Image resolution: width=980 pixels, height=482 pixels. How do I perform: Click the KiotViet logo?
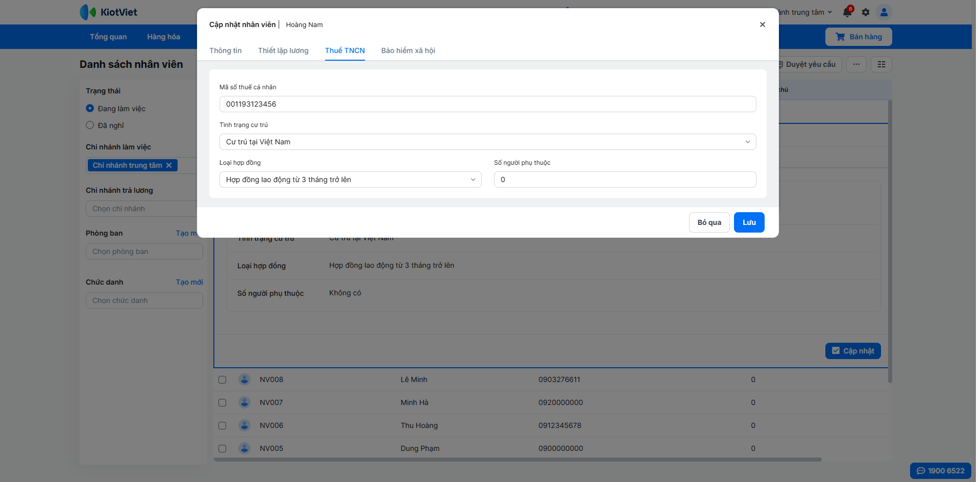coord(109,12)
